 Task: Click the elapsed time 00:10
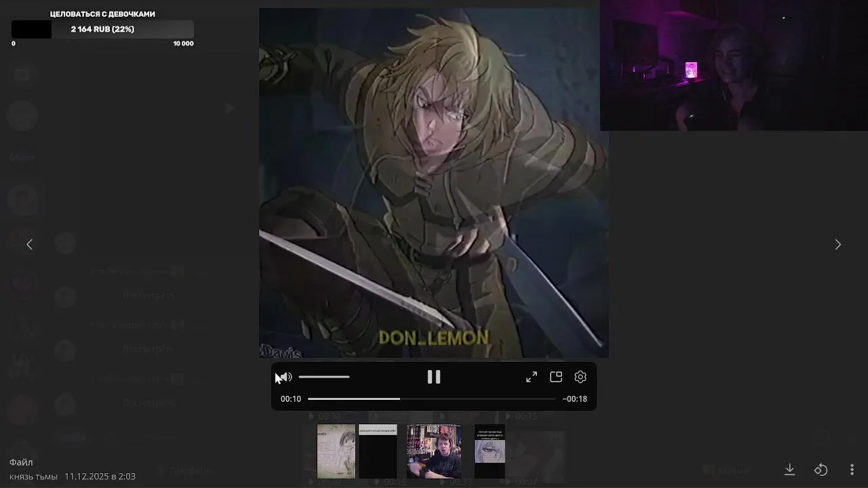tap(291, 399)
